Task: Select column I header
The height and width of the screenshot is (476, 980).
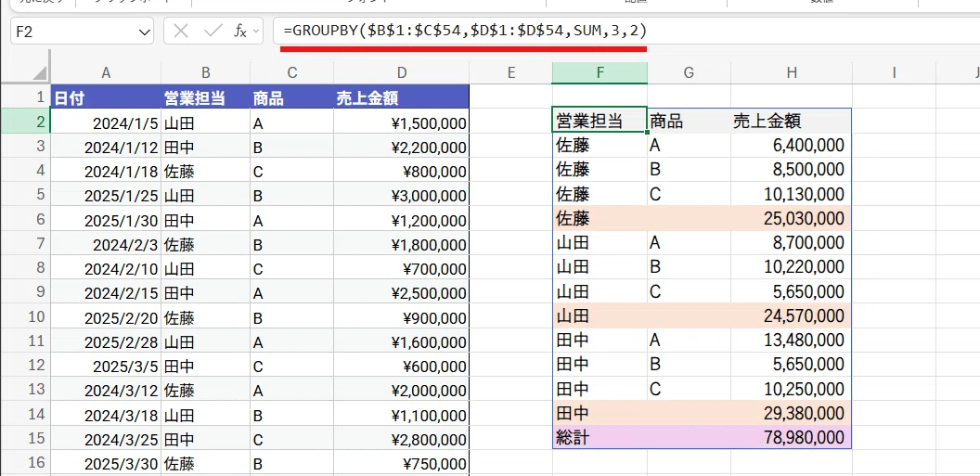Action: click(894, 73)
